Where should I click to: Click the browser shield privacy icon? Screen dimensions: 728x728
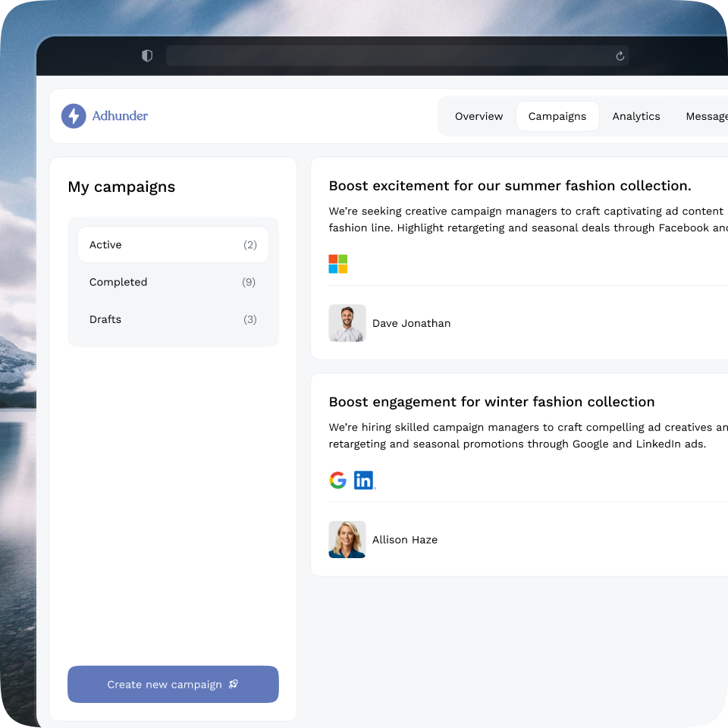coord(147,56)
